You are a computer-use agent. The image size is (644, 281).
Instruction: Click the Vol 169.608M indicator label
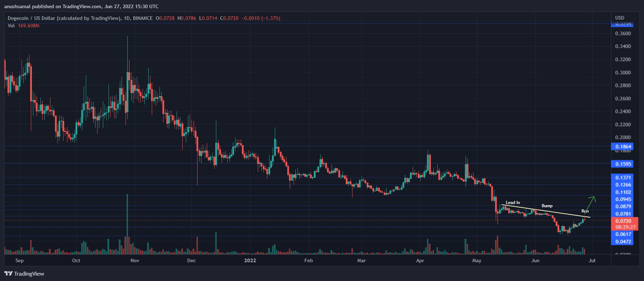(x=23, y=26)
